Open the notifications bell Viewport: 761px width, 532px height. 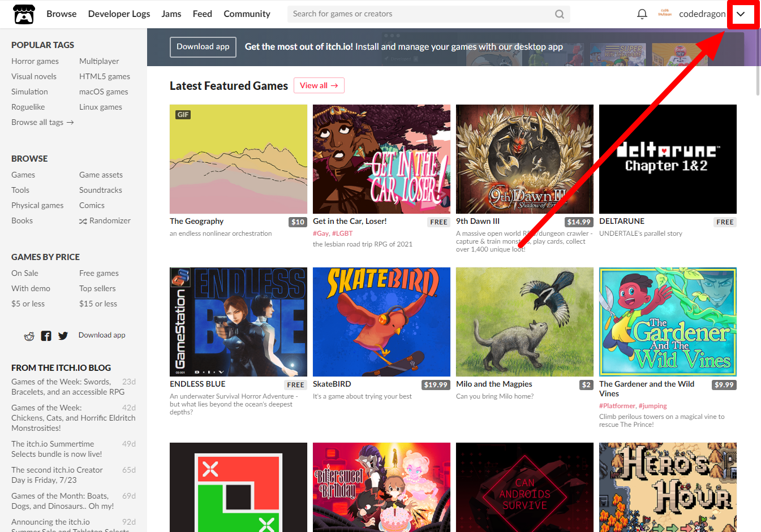click(642, 14)
